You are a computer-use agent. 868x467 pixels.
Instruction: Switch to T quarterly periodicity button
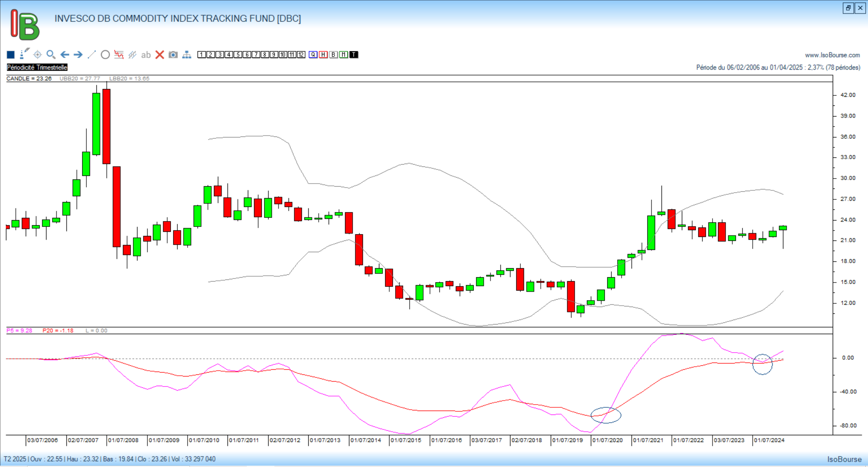(x=354, y=55)
